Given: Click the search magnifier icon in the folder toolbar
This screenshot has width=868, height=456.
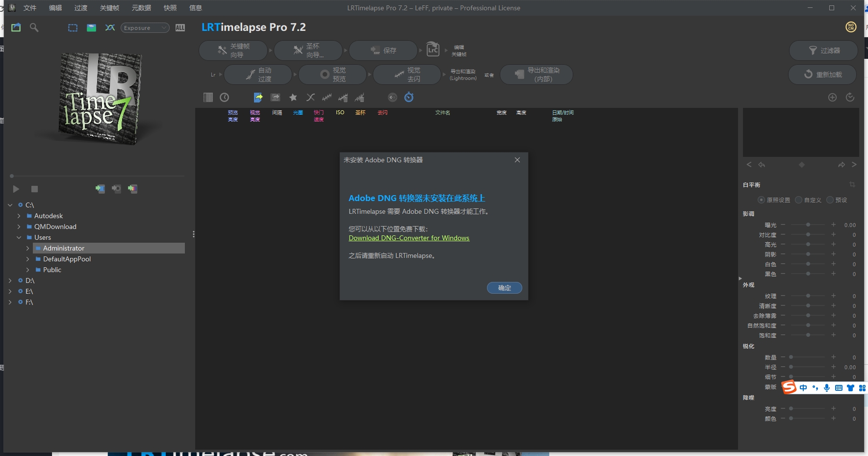Looking at the screenshot, I should tap(34, 27).
